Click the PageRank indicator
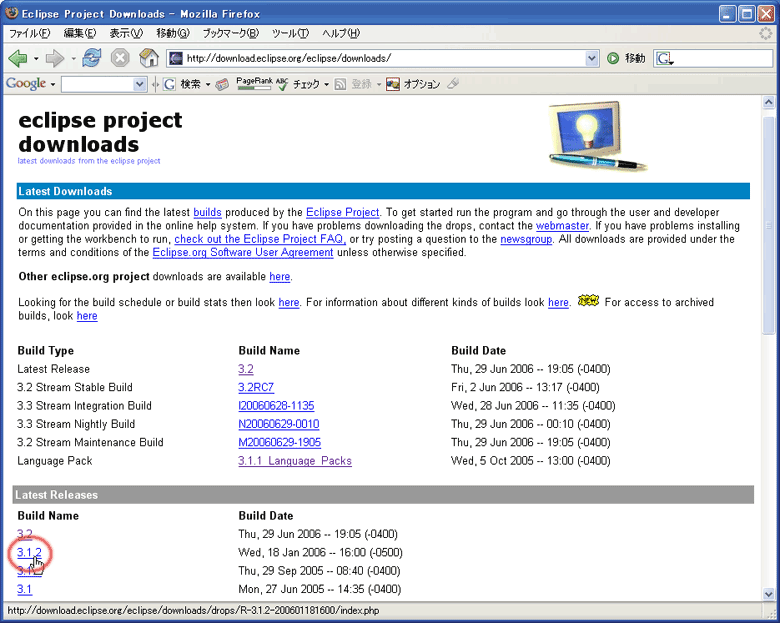This screenshot has height=623, width=780. [x=254, y=84]
